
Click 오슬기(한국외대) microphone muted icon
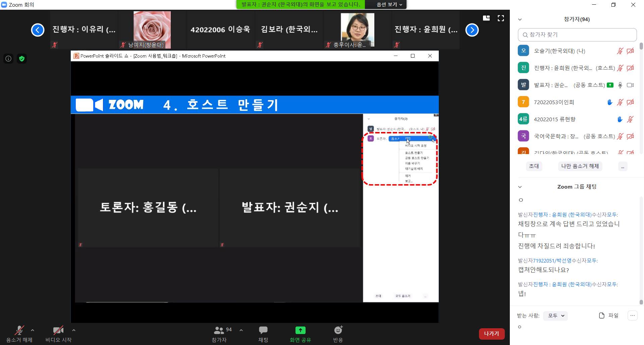click(x=620, y=51)
